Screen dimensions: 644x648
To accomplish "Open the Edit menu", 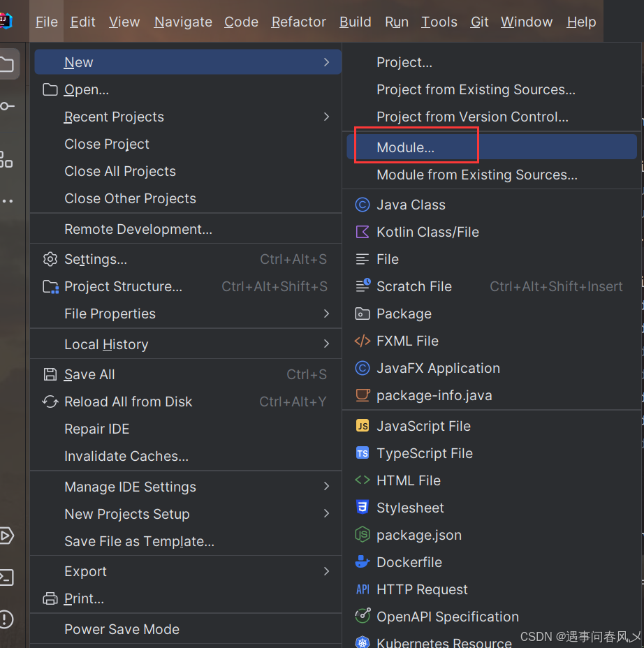I will (x=82, y=22).
